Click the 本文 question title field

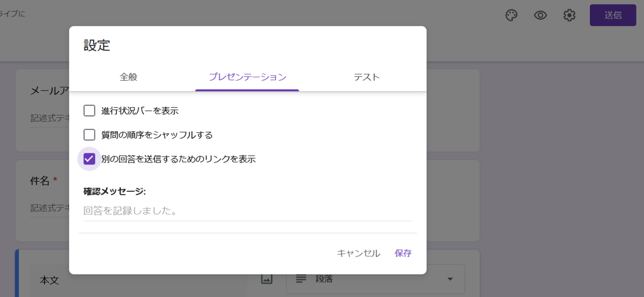(x=140, y=279)
